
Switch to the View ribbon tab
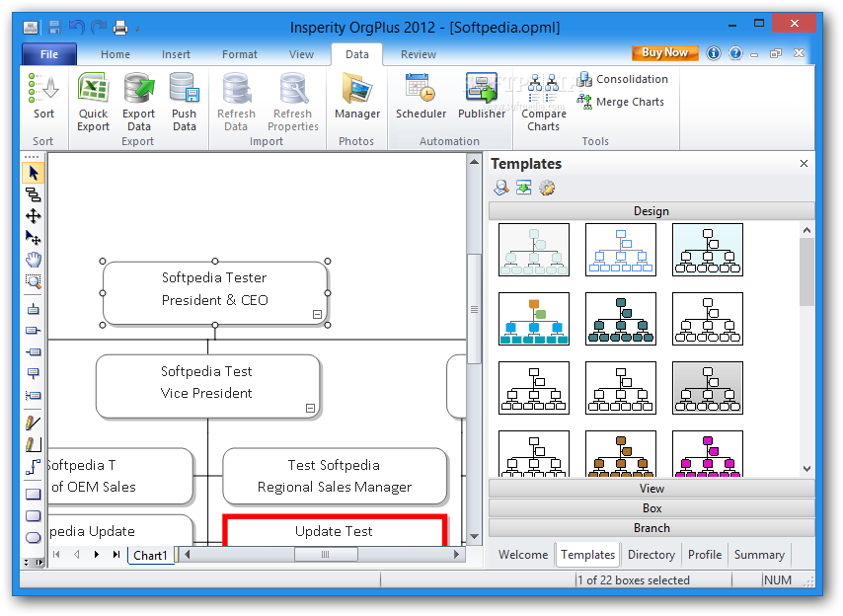tap(301, 54)
